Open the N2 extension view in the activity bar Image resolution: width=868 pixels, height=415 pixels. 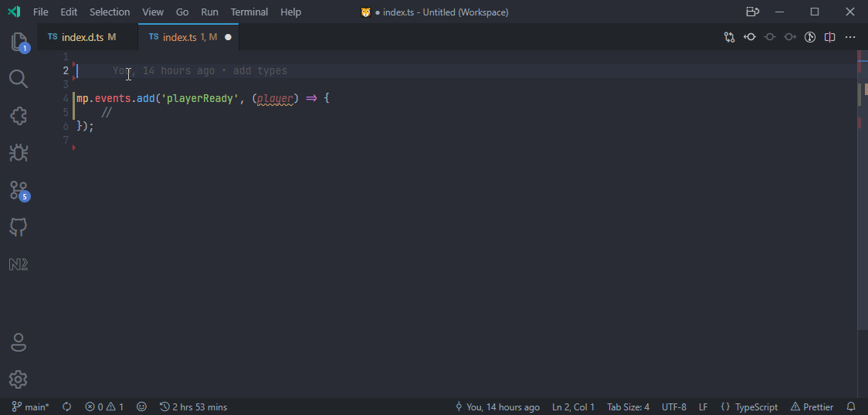[19, 265]
